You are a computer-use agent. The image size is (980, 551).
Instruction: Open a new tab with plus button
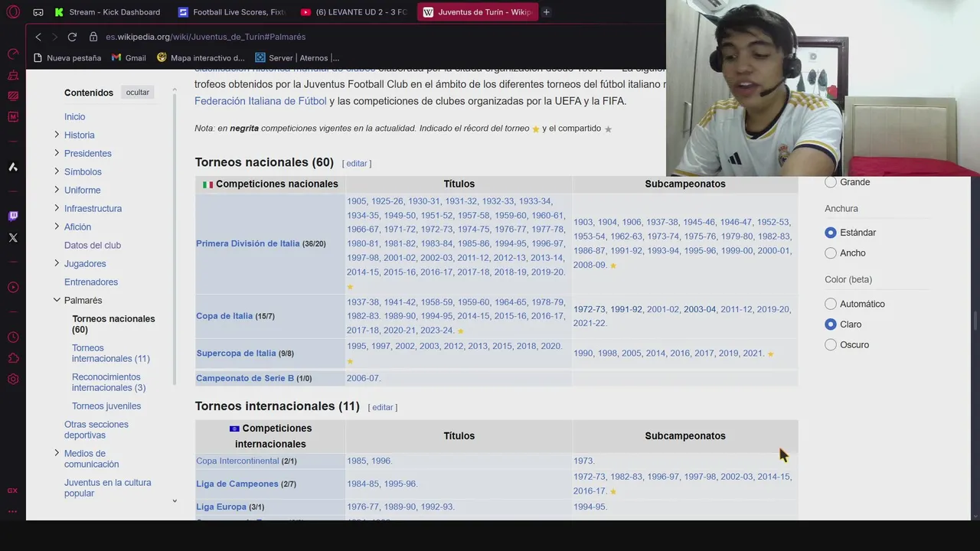[x=546, y=12]
